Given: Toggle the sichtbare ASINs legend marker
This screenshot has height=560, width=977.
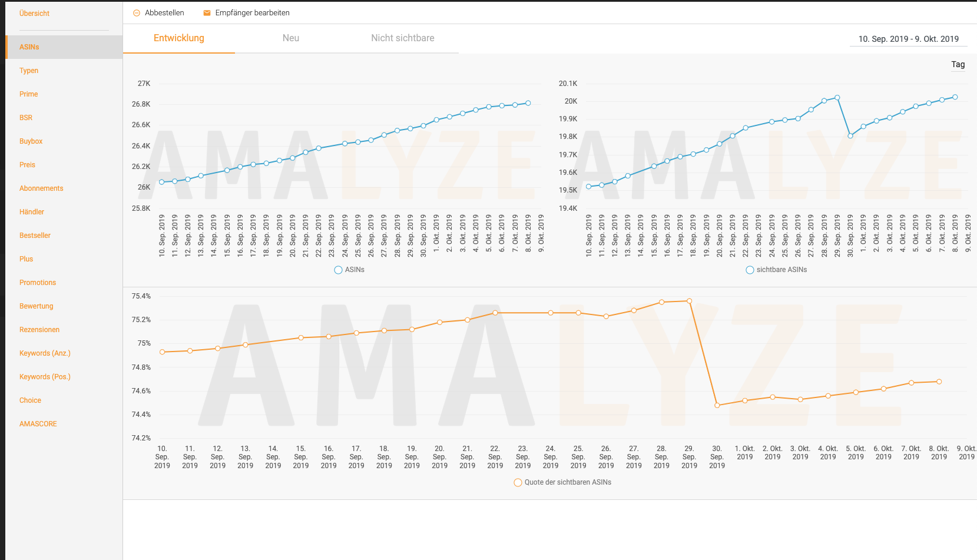Looking at the screenshot, I should [750, 270].
